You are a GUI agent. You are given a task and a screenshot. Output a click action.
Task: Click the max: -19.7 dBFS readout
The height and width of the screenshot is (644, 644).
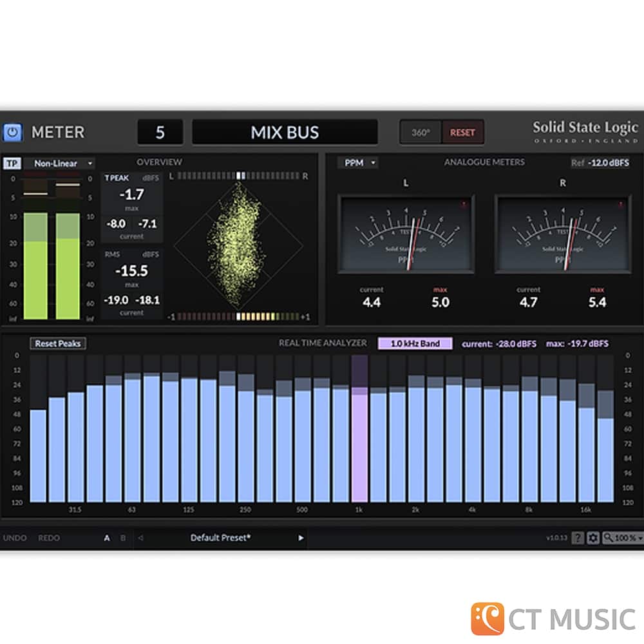[x=577, y=343]
